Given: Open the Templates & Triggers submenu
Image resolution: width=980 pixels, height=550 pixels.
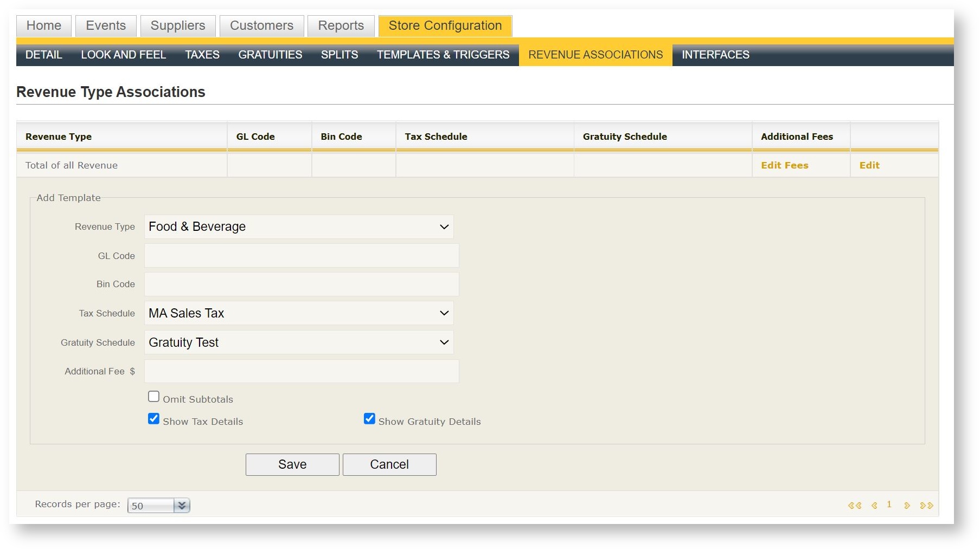Looking at the screenshot, I should (443, 55).
